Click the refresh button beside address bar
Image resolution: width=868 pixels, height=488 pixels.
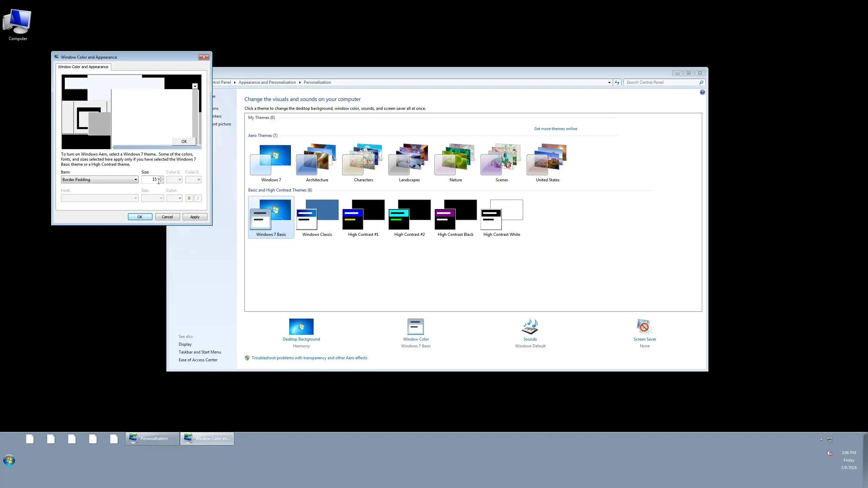point(617,82)
